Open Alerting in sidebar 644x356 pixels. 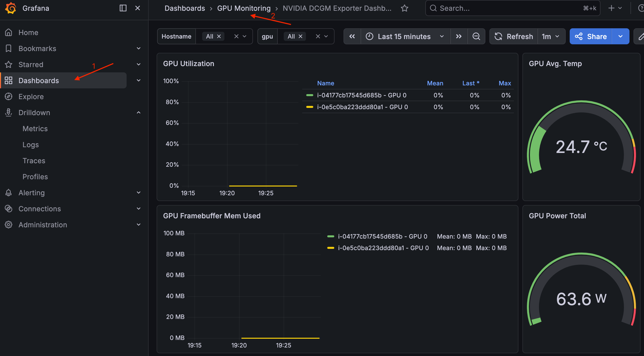[x=32, y=193]
